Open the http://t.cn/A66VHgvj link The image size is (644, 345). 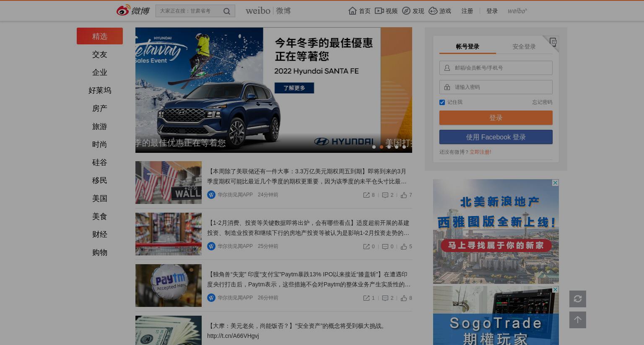coord(233,336)
